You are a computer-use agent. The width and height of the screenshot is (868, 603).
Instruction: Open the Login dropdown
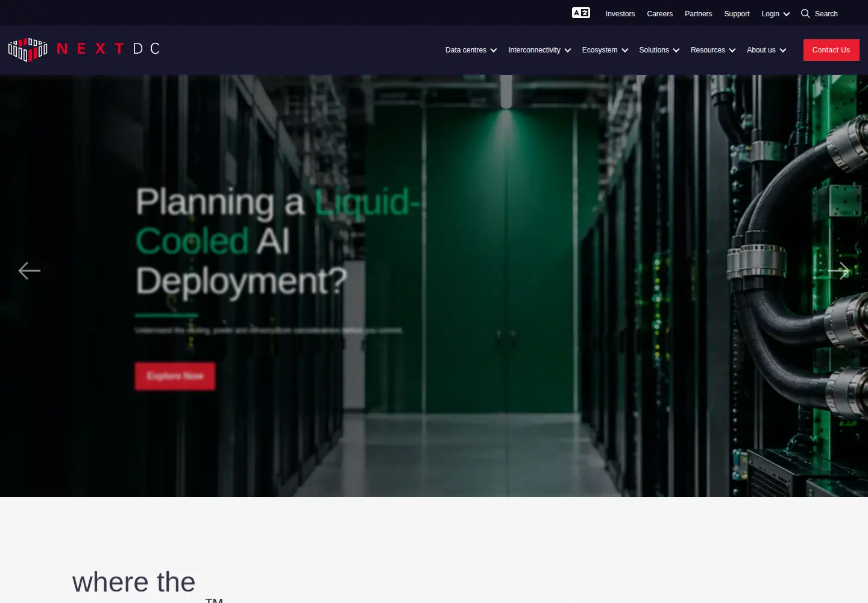(x=776, y=14)
